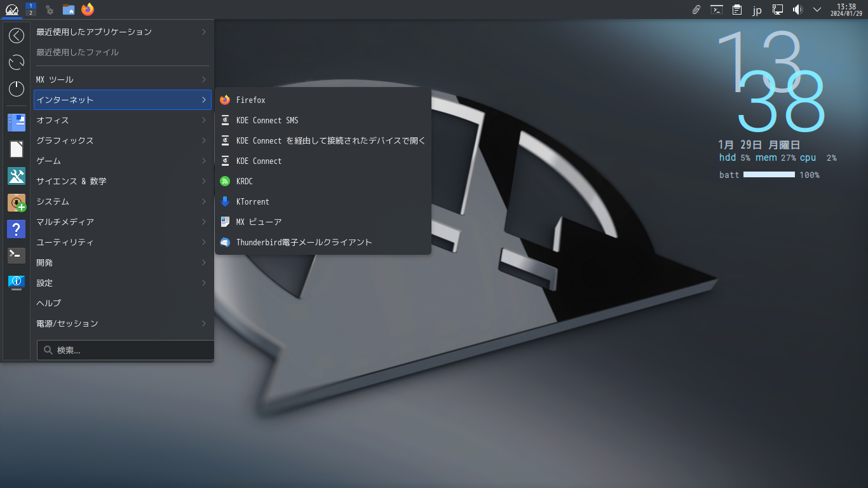868x488 pixels.
Task: Switch virtual desktop with the pager
Action: click(x=31, y=10)
